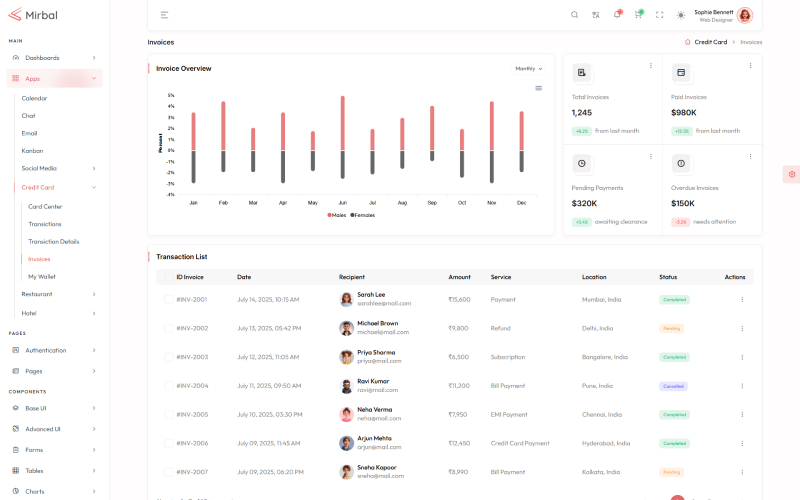
Task: Open the floating settings gear on right edge
Action: (791, 174)
